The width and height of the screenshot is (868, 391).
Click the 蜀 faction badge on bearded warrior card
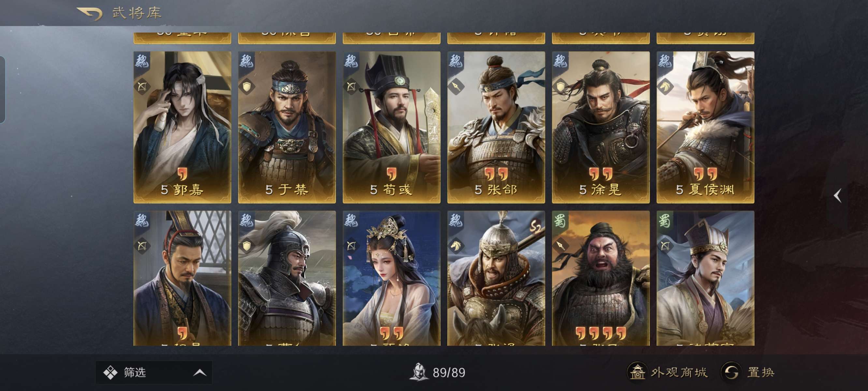pyautogui.click(x=560, y=221)
